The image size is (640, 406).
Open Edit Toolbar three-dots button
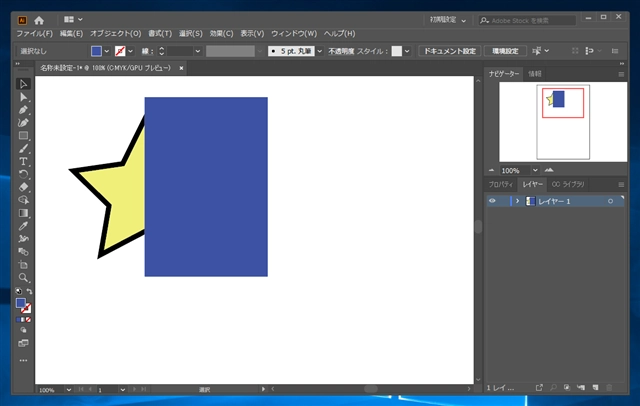pos(23,360)
